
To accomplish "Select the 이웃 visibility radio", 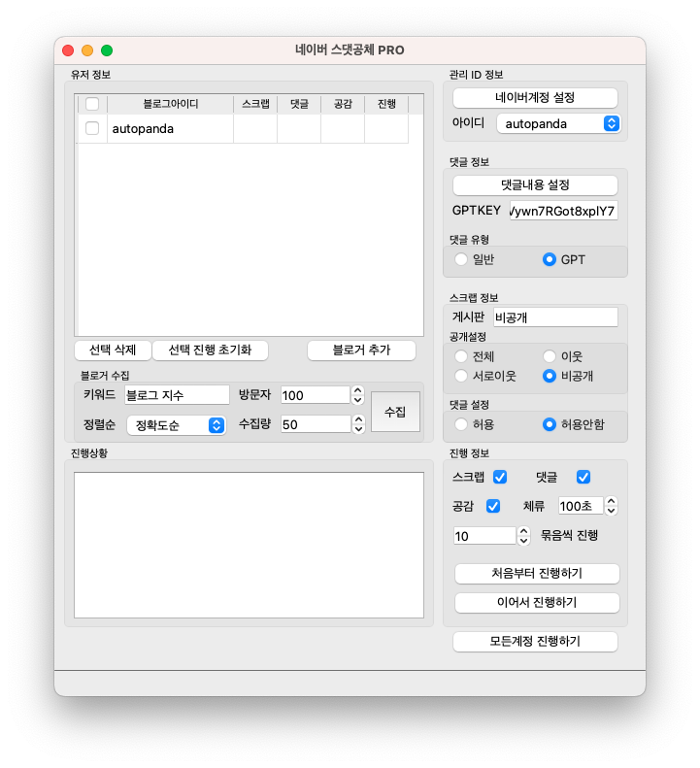I will pyautogui.click(x=550, y=356).
